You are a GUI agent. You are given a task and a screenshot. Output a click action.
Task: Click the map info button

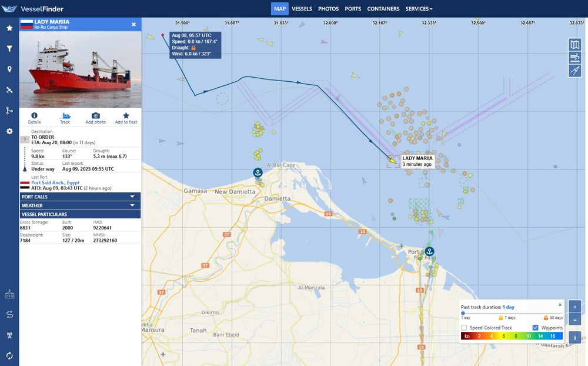[575, 338]
